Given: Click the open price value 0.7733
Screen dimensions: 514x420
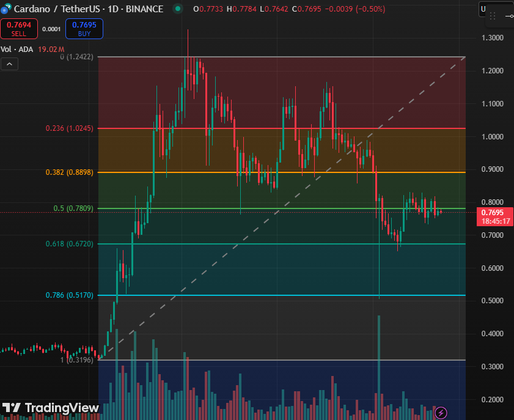Looking at the screenshot, I should pyautogui.click(x=211, y=9).
